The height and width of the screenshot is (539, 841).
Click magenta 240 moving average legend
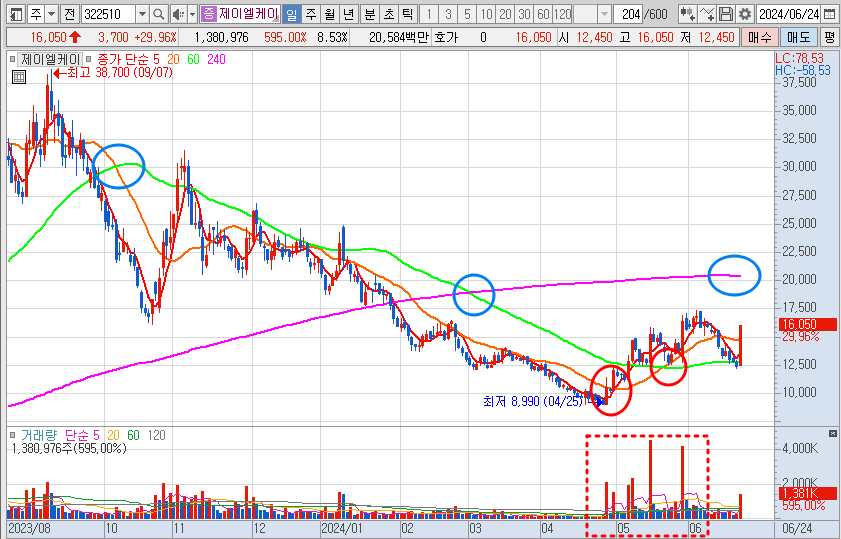216,59
